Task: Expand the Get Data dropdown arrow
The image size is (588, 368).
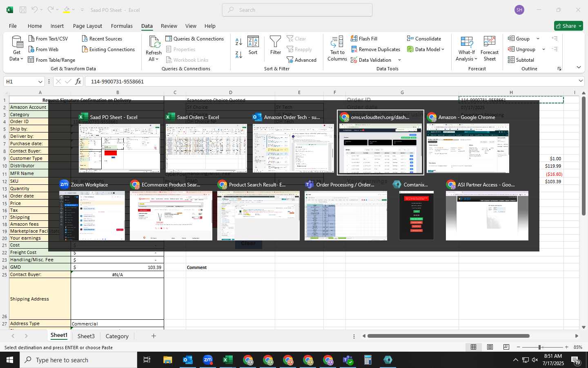Action: tap(22, 59)
